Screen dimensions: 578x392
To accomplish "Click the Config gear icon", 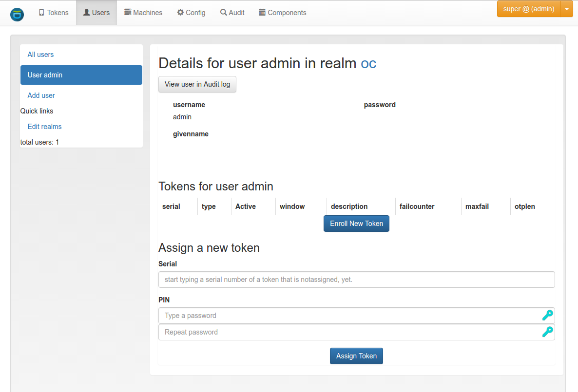I will click(x=180, y=13).
